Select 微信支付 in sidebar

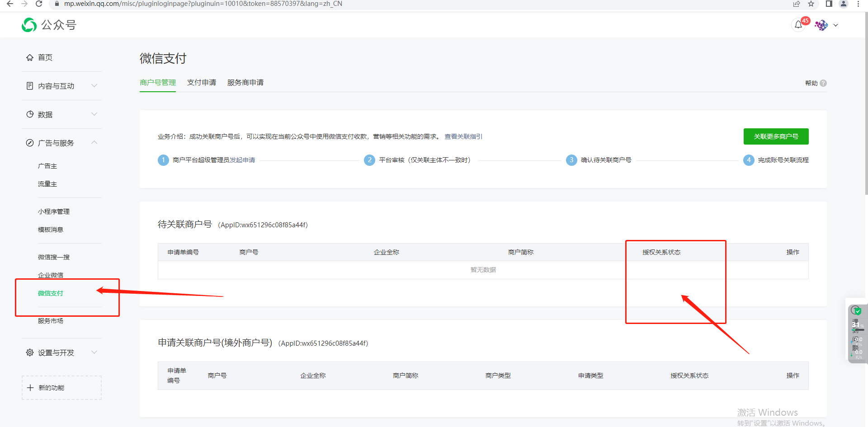point(51,293)
